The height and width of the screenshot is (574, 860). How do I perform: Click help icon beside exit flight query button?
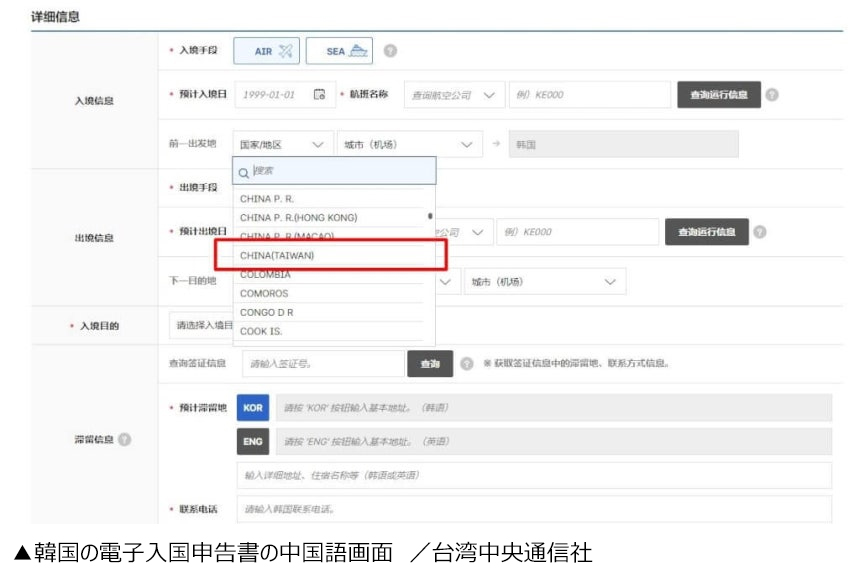[x=760, y=232]
